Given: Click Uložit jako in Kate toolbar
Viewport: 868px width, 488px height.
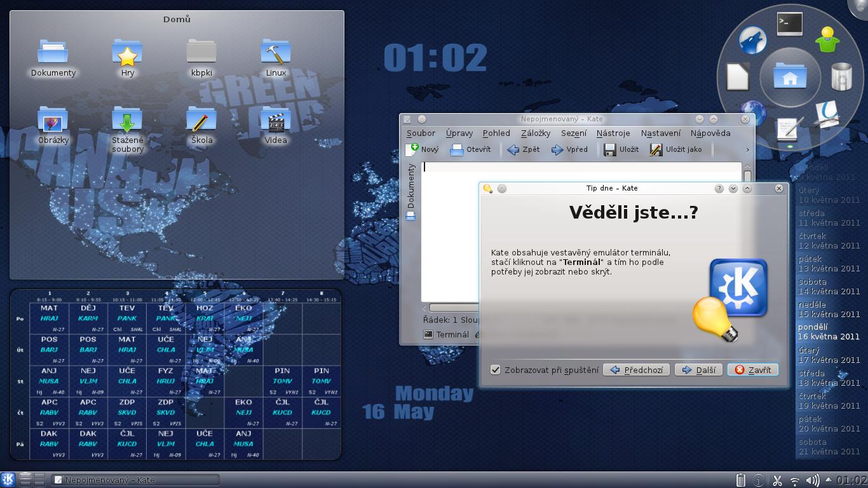Looking at the screenshot, I should 676,149.
